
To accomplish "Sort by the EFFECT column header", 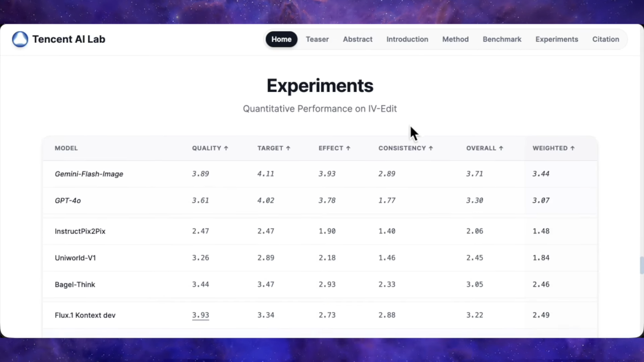I will 334,148.
